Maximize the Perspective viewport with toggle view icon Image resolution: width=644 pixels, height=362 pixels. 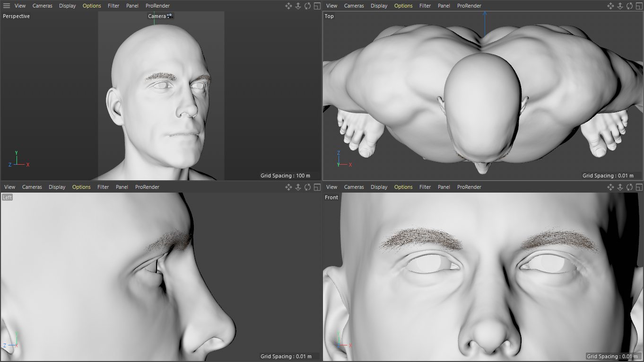(x=317, y=6)
